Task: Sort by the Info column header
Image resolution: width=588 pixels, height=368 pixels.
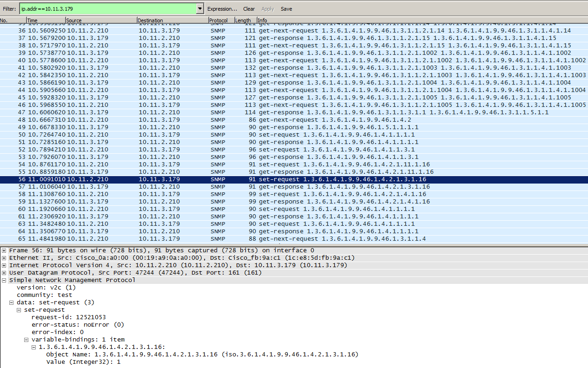Action: (422, 20)
